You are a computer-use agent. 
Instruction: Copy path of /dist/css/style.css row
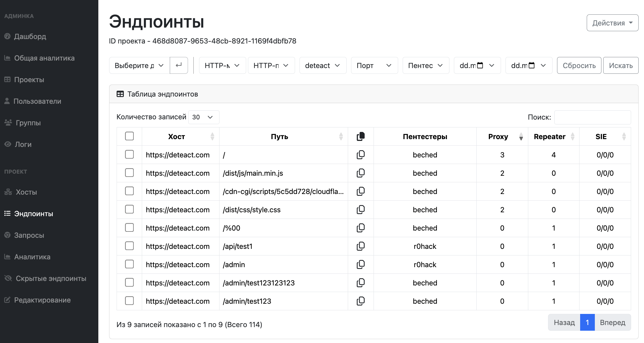(x=361, y=210)
